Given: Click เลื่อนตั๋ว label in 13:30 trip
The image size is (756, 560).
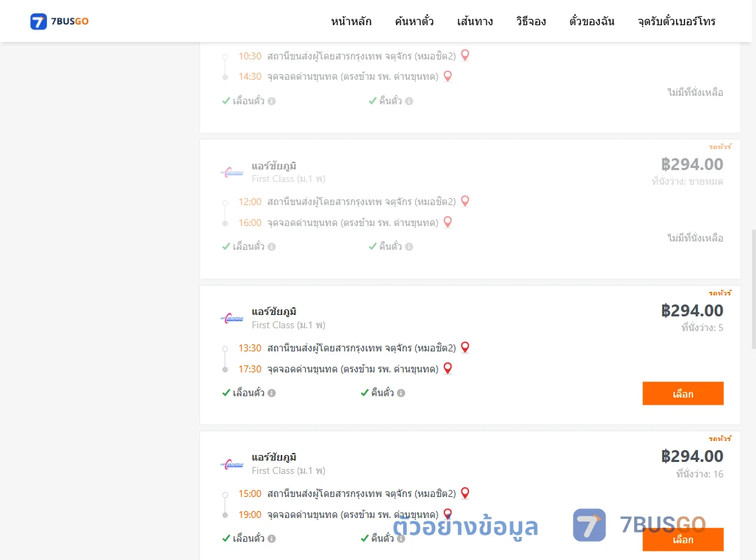Looking at the screenshot, I should coord(248,393).
